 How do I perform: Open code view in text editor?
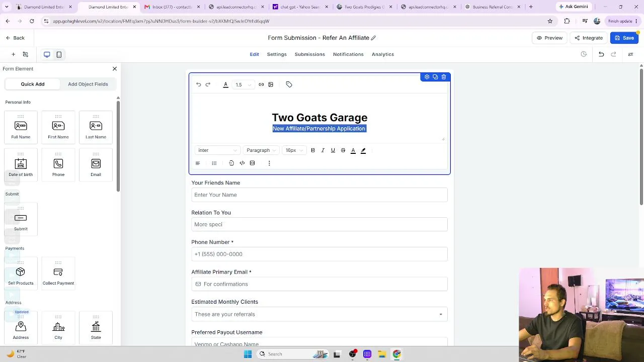click(x=242, y=163)
